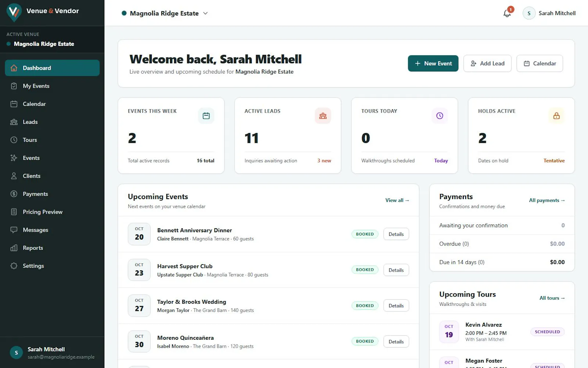Click the Tours Today clock icon
The image size is (588, 368).
tap(440, 116)
